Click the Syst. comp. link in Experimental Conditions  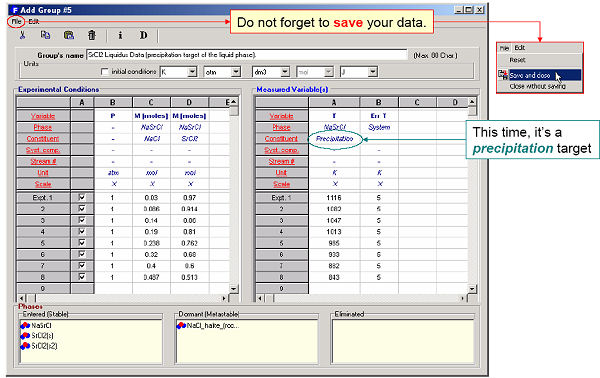click(43, 150)
